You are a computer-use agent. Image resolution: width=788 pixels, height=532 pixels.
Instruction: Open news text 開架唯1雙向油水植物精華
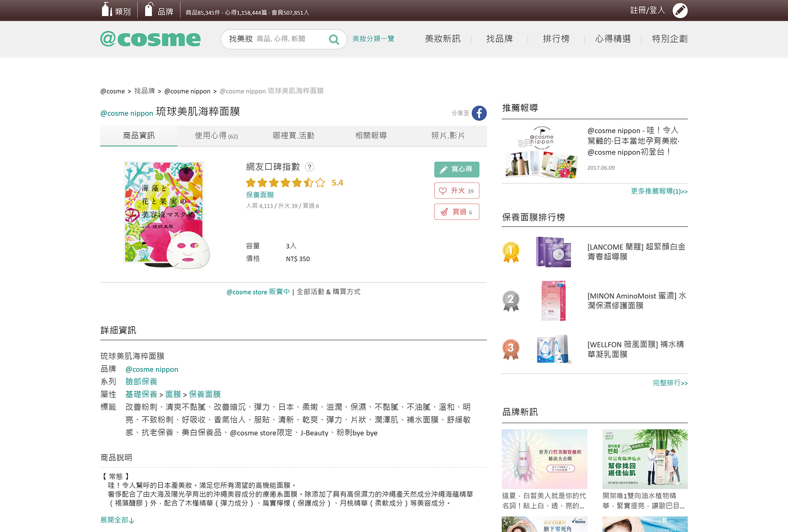coord(644,500)
